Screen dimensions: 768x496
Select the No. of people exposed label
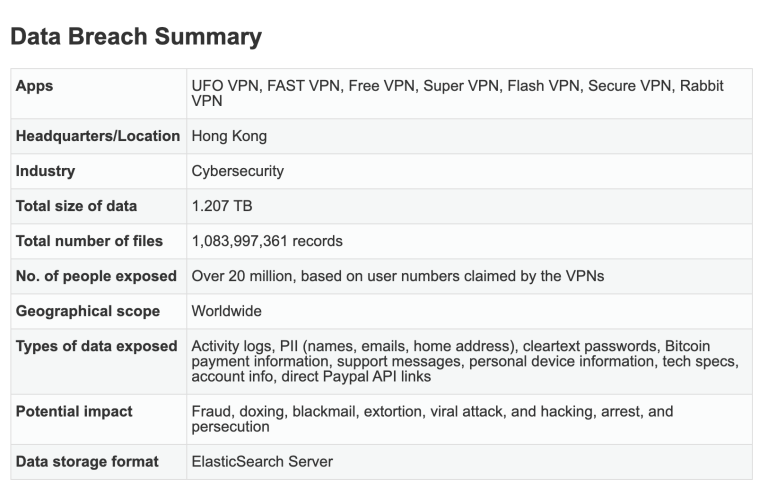click(96, 276)
